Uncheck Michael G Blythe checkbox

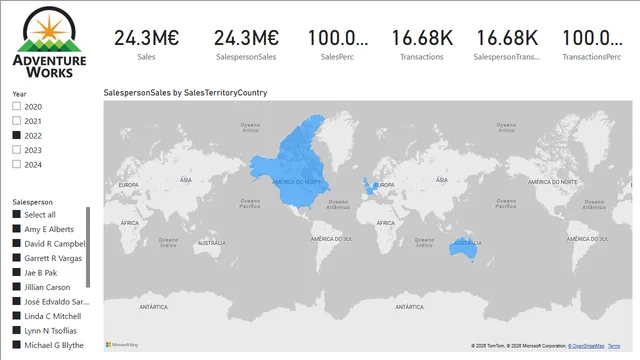point(16,344)
